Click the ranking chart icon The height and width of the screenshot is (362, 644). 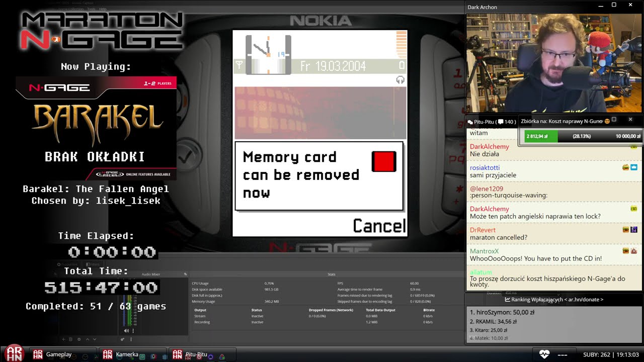(x=508, y=300)
